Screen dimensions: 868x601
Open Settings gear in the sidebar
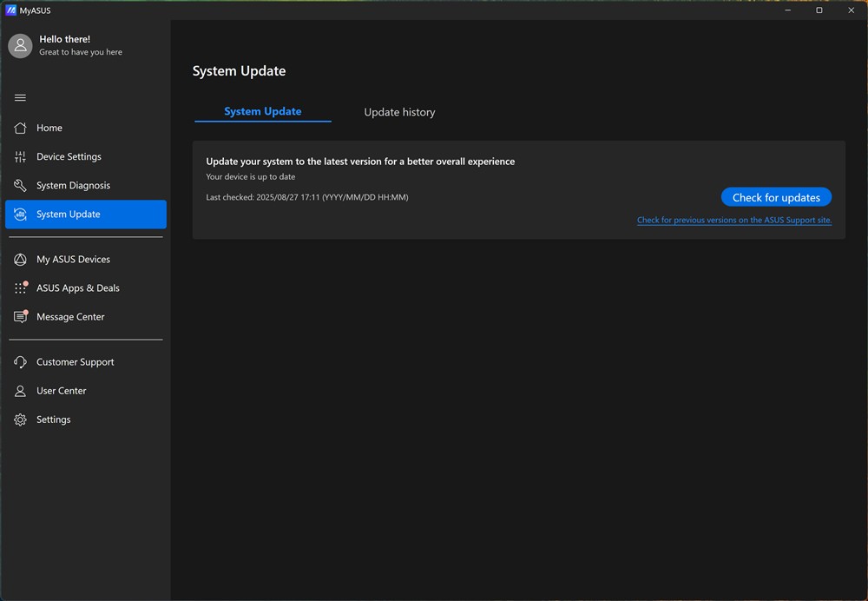[21, 419]
